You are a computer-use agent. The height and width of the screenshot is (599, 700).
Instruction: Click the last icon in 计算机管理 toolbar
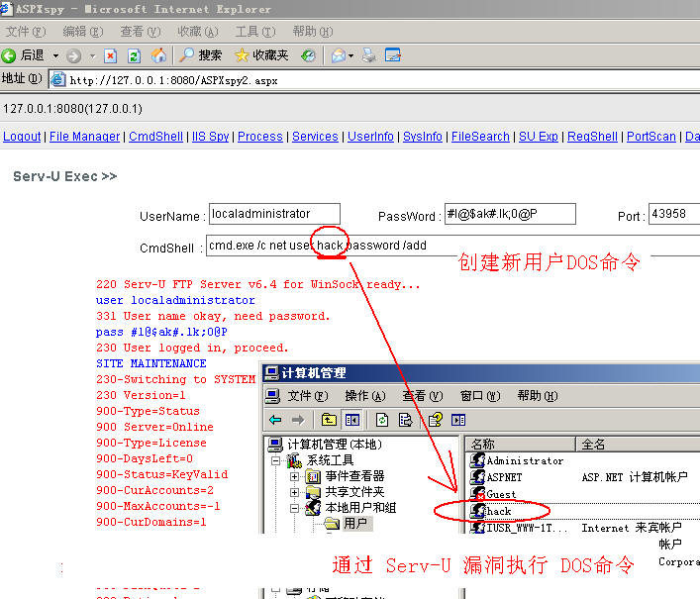(x=458, y=420)
